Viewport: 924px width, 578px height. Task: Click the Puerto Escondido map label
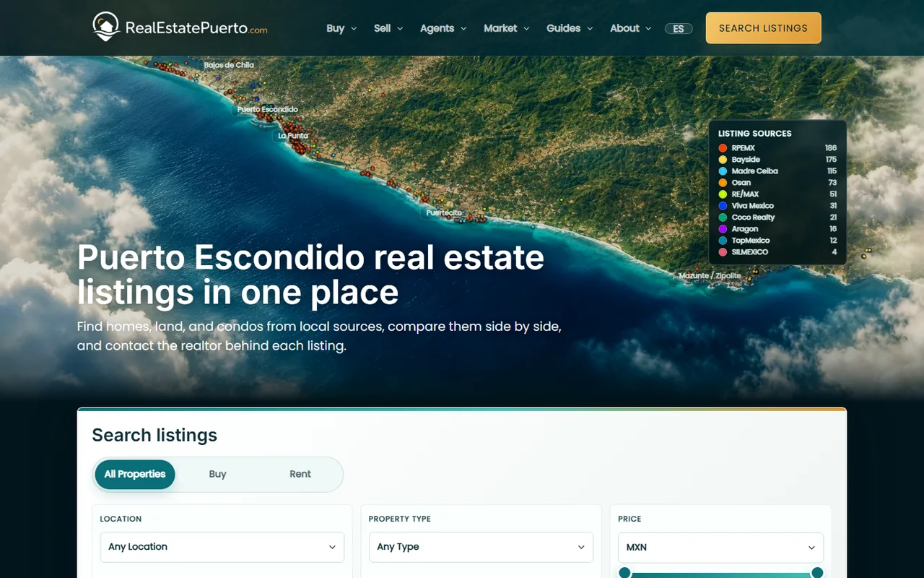(267, 110)
